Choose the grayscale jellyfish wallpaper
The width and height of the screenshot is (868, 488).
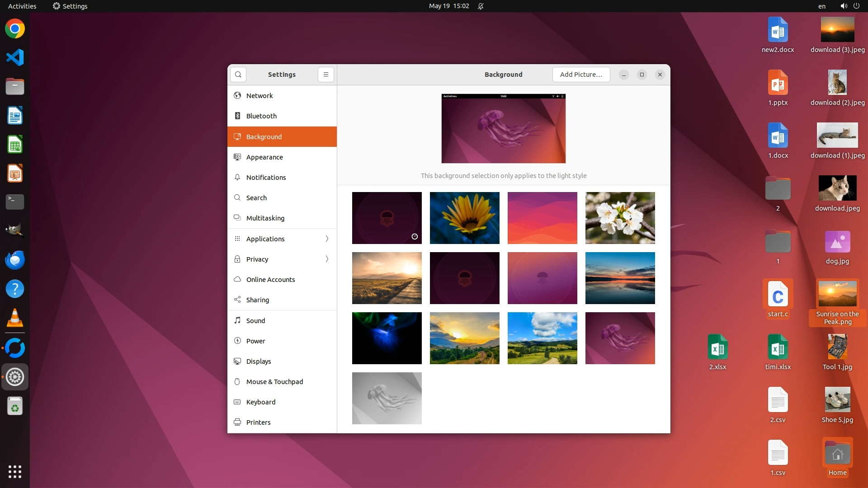click(387, 398)
